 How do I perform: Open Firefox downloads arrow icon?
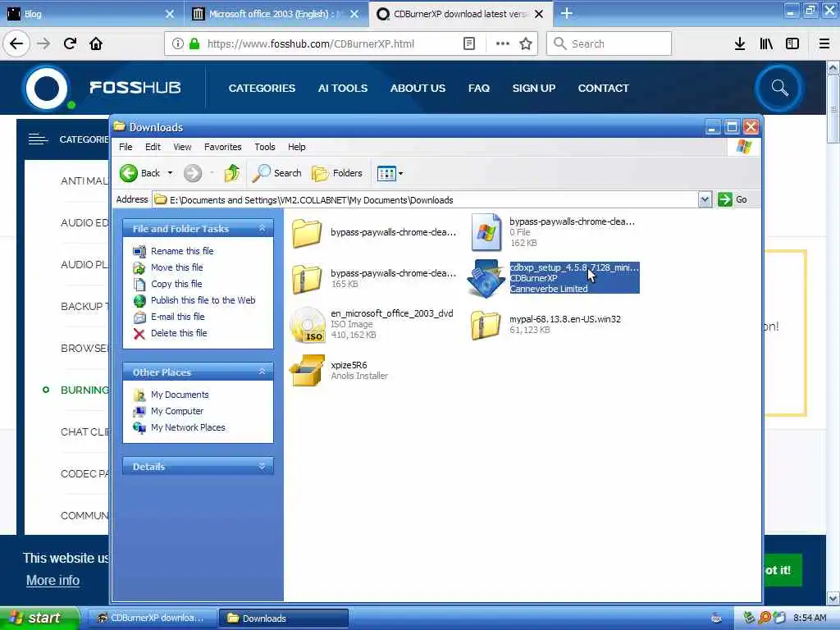click(x=739, y=43)
